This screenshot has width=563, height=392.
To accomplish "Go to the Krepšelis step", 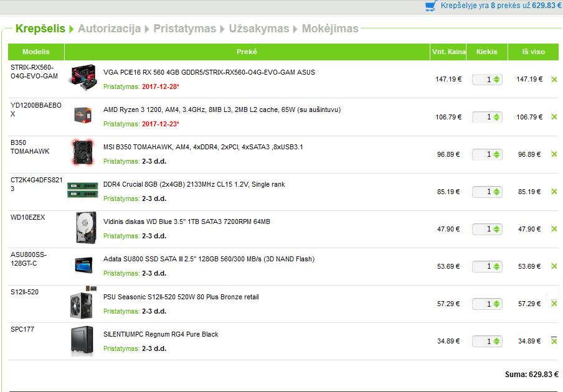I will 40,29.
